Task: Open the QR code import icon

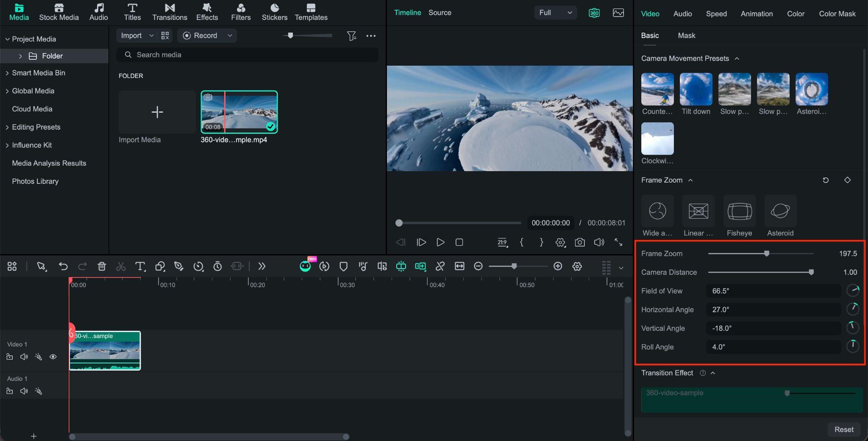Action: (165, 36)
